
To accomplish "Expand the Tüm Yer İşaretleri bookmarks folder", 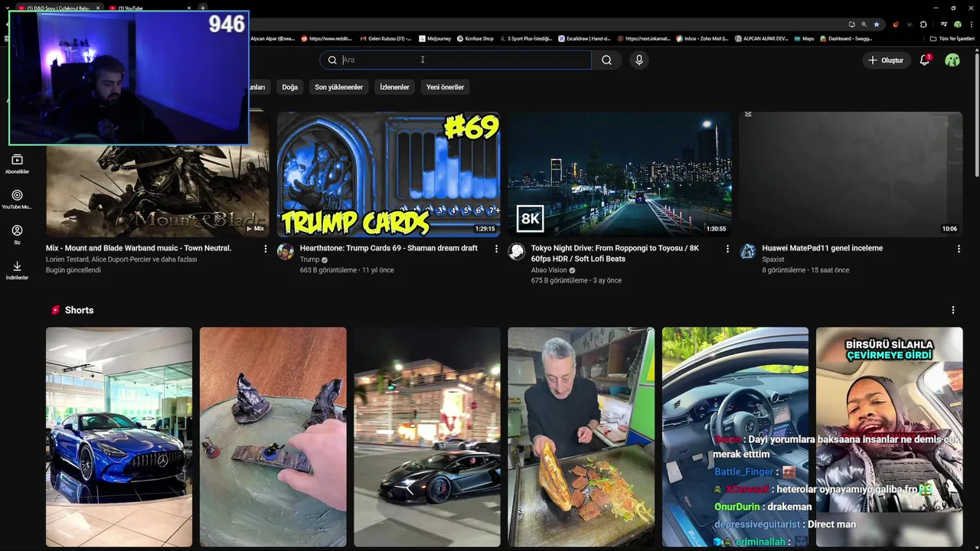I will (x=952, y=38).
